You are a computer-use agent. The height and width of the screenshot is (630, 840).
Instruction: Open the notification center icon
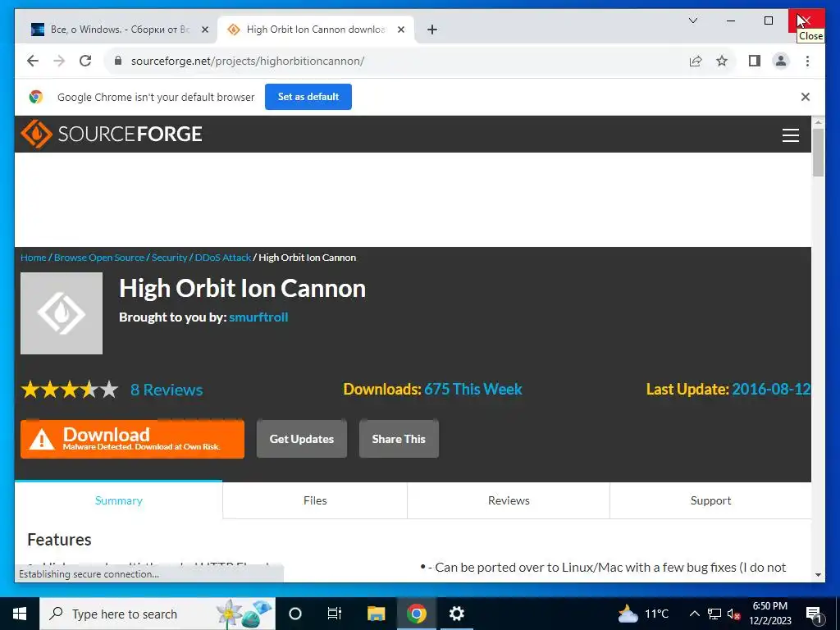coord(815,614)
